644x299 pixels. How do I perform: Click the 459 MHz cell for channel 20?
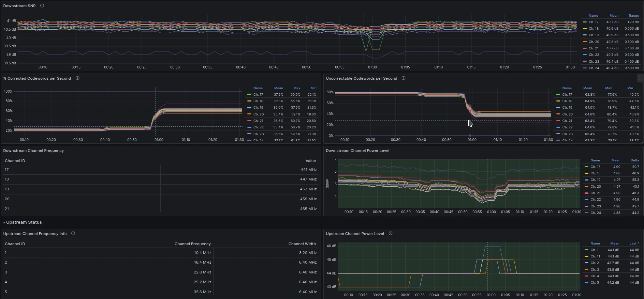308,199
